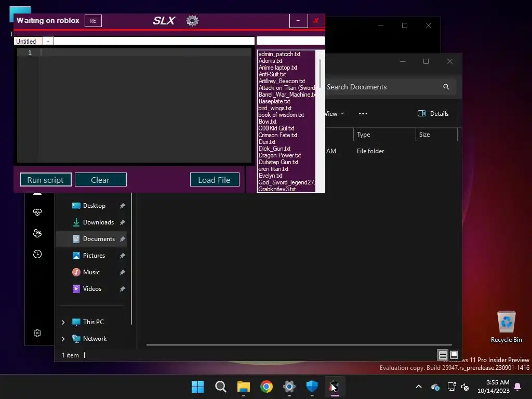Select Anti-Suit.txt script
The height and width of the screenshot is (399, 532).
tap(272, 74)
